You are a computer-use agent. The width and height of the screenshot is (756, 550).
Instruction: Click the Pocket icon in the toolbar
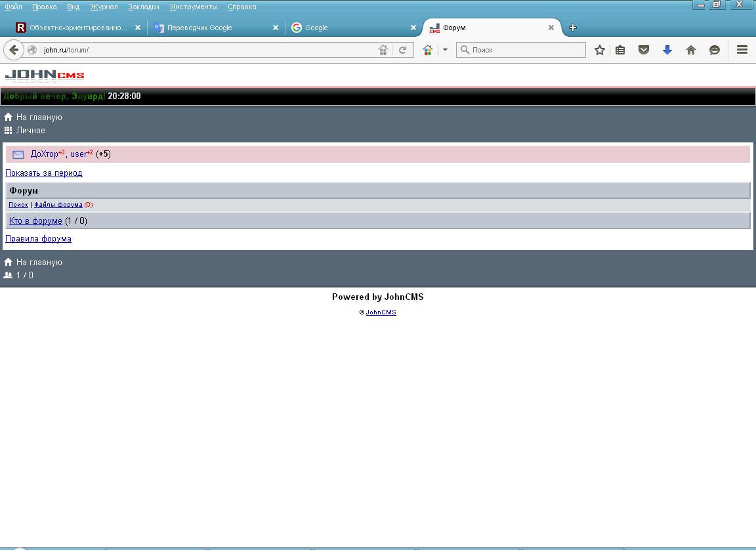644,50
